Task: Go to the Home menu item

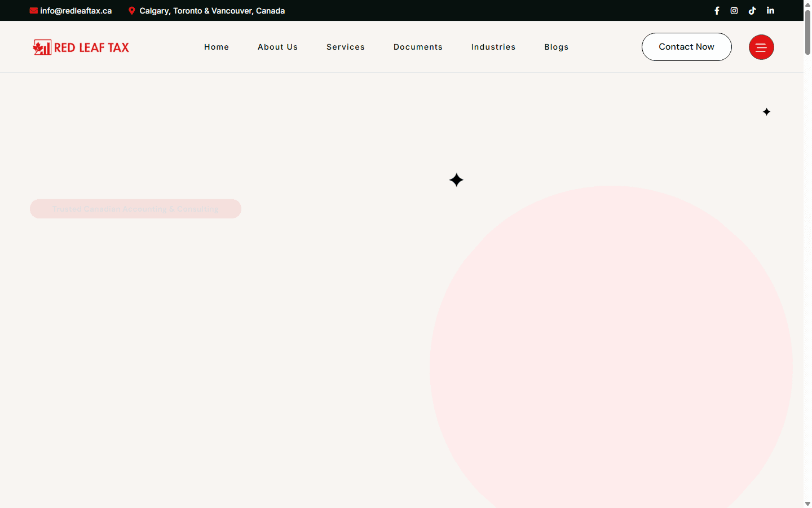Action: pos(217,47)
